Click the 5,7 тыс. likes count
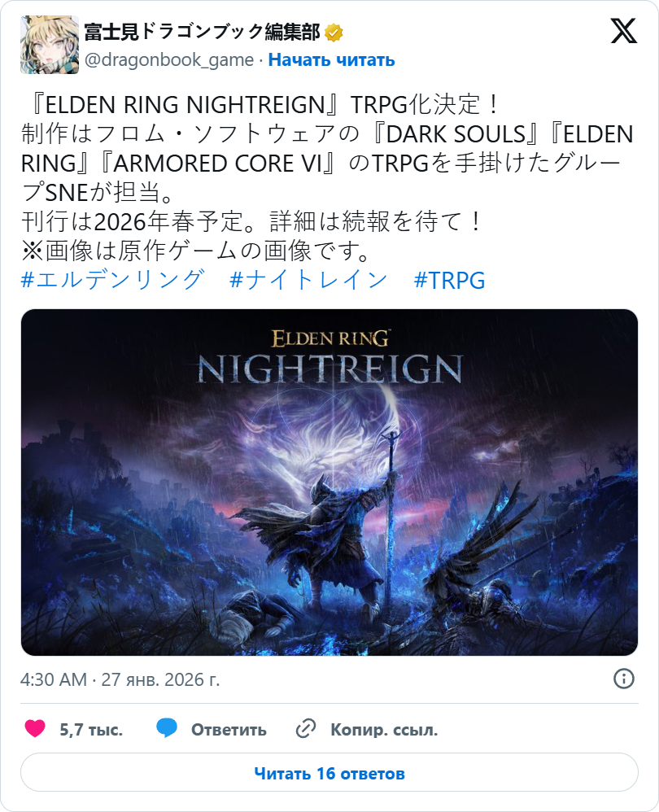 [x=91, y=729]
